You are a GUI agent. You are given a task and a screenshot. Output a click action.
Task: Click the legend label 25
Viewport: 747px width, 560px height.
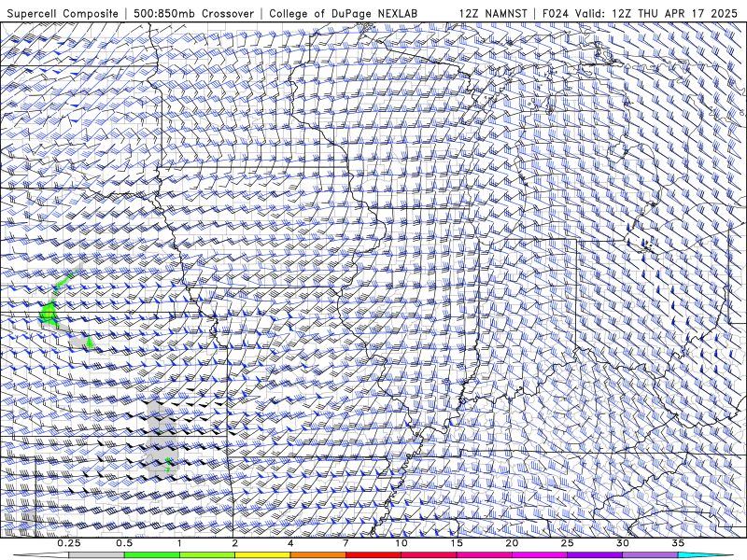(567, 543)
